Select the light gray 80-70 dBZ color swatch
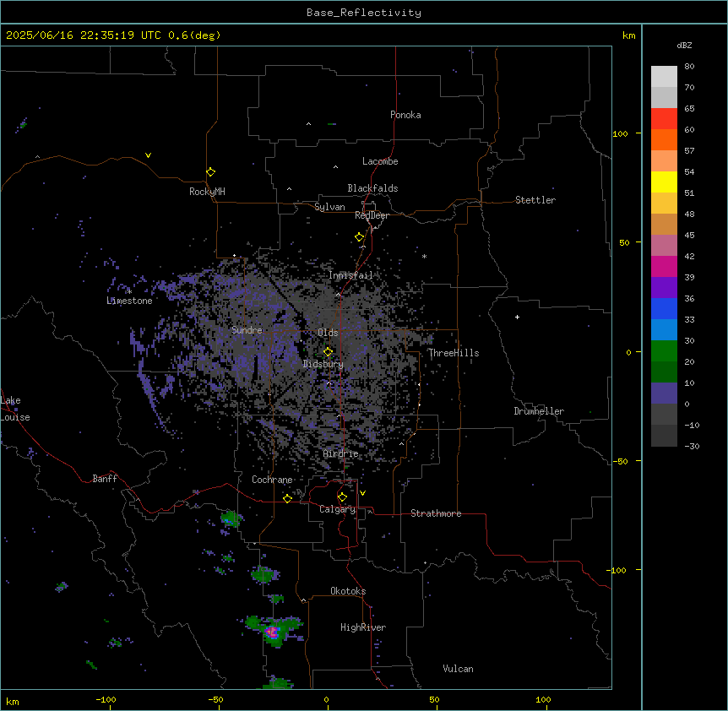Image resolution: width=728 pixels, height=711 pixels. (x=664, y=77)
